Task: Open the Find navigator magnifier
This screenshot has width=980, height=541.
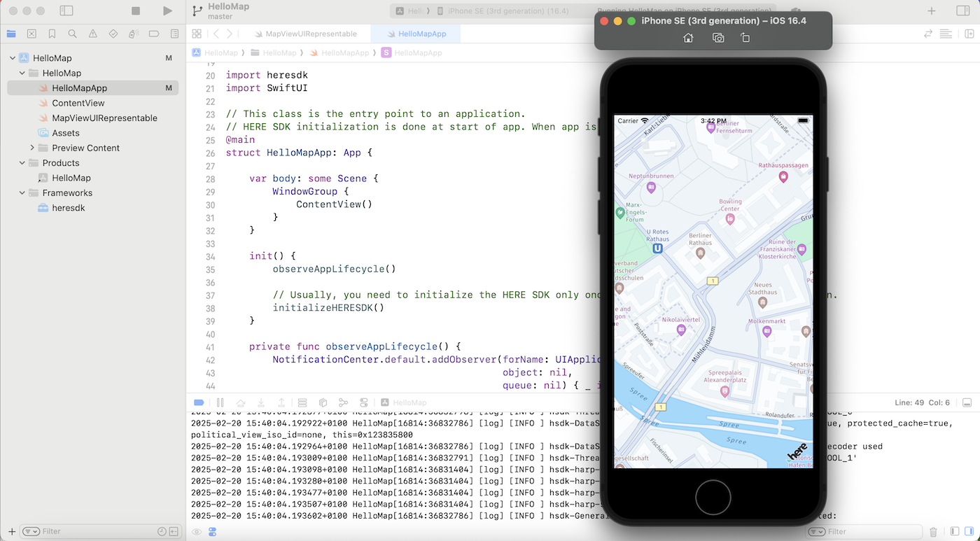Action: tap(72, 34)
